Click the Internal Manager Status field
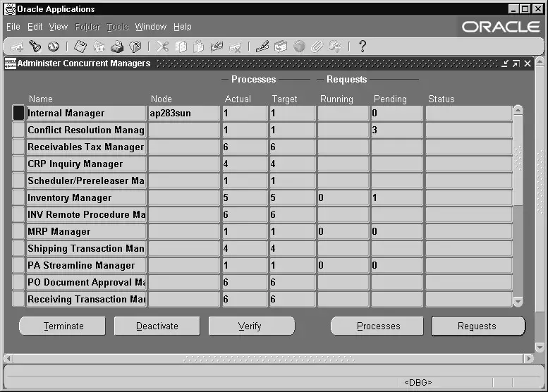The image size is (548, 392). pos(469,114)
